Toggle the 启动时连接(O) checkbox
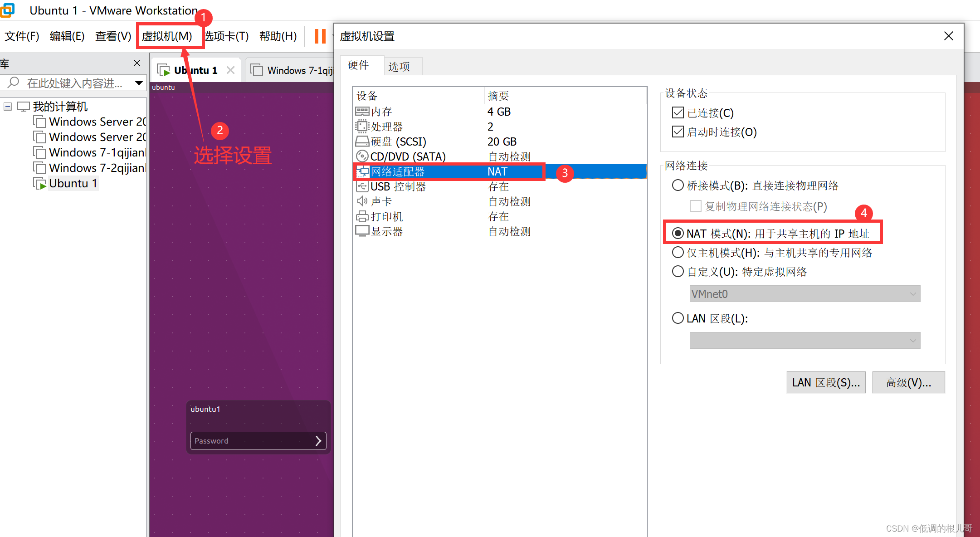Image resolution: width=980 pixels, height=537 pixels. [678, 132]
